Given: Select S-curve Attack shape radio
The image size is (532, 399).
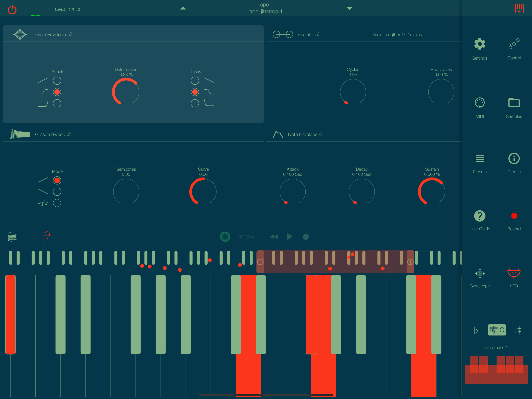Looking at the screenshot, I should pyautogui.click(x=57, y=92).
